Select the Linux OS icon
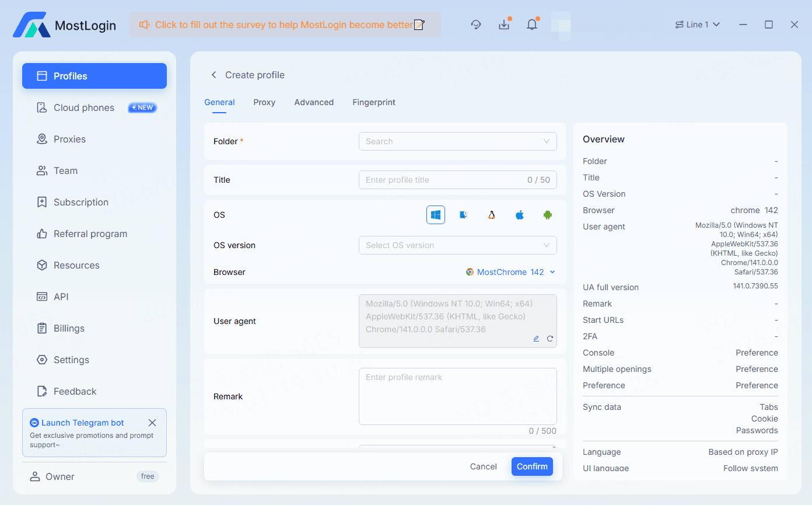This screenshot has height=505, width=812. pos(491,214)
